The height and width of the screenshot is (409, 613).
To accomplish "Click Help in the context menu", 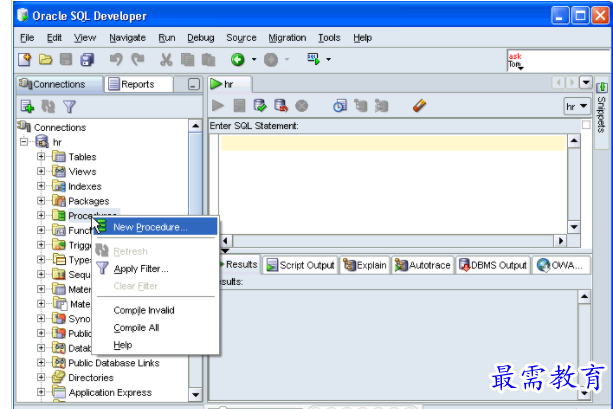I will [156, 345].
